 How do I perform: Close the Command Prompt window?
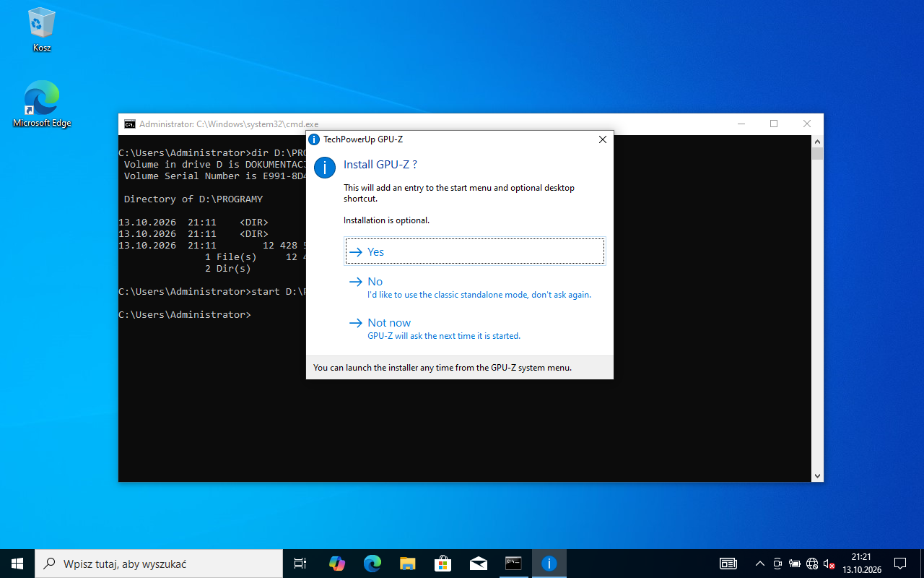[x=807, y=124]
